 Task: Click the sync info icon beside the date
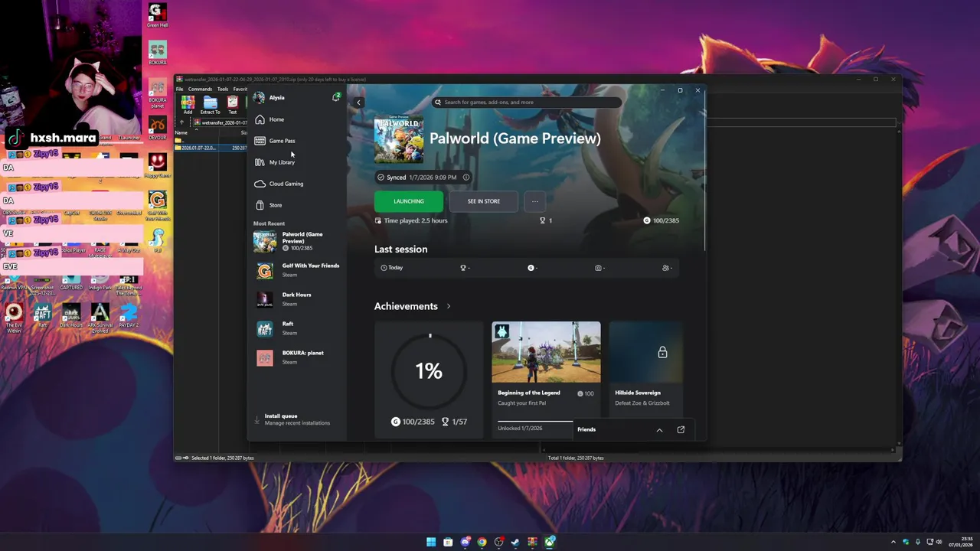[465, 178]
